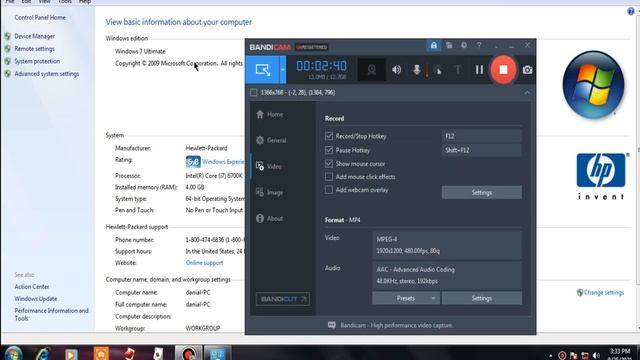Click the AAC Advanced Audio Coding box
640x360 pixels.
(447, 275)
